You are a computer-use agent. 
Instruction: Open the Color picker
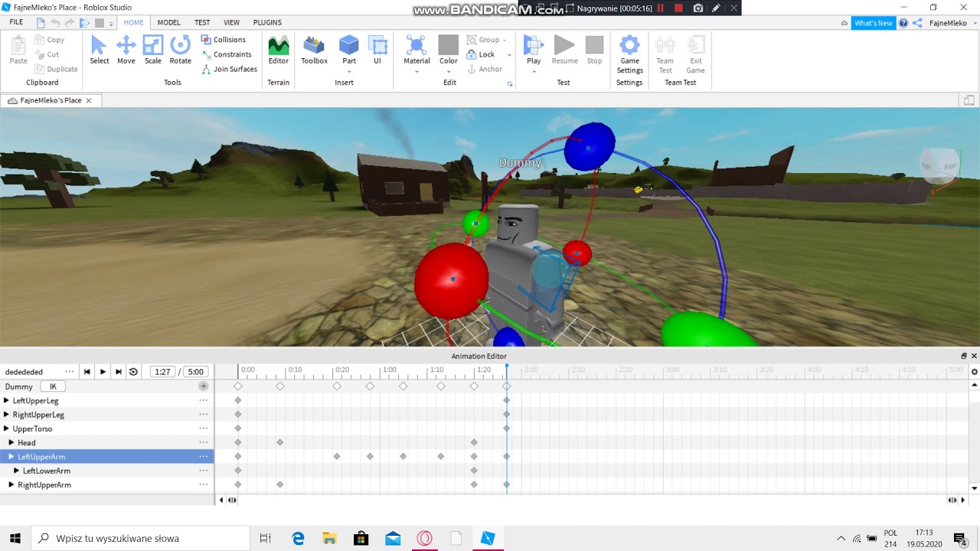449,50
